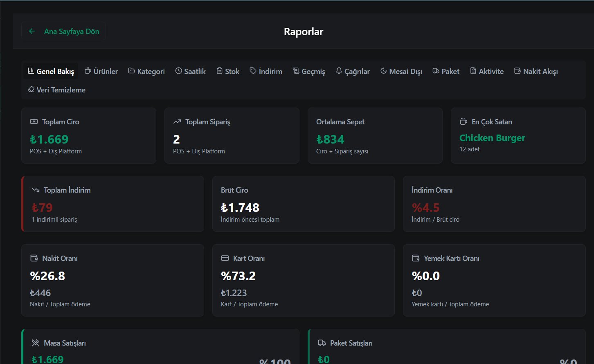Click the "12 adet" quantity text
This screenshot has height=364, width=594.
pyautogui.click(x=470, y=149)
